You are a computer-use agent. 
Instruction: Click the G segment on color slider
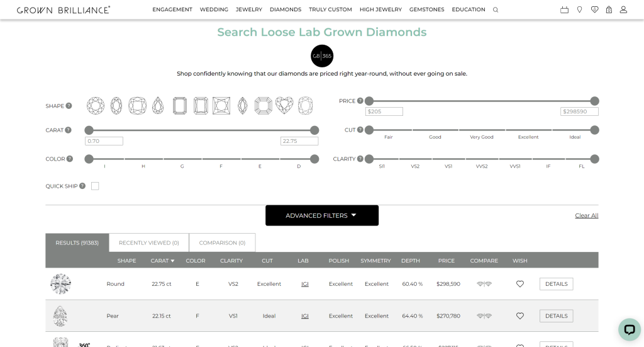tap(182, 159)
